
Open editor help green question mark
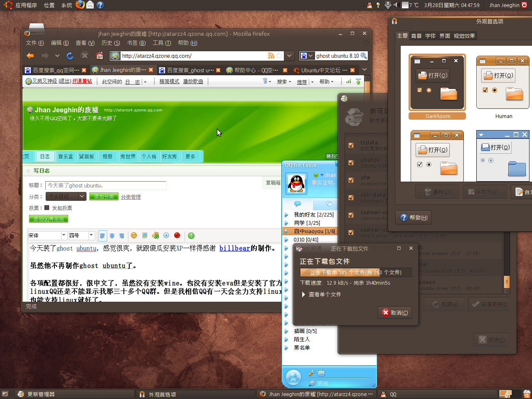pos(191,236)
